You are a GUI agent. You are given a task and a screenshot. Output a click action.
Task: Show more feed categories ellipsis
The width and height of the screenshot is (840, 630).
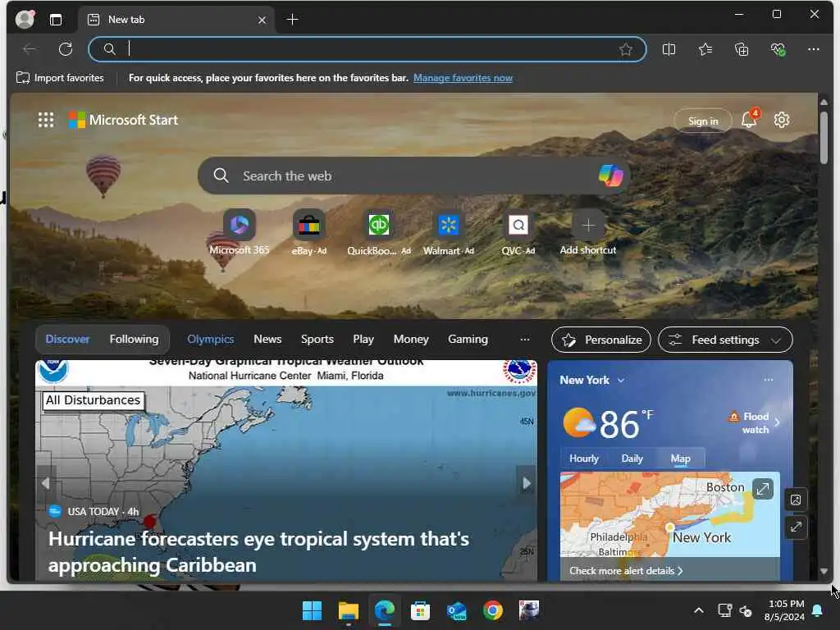pos(525,339)
